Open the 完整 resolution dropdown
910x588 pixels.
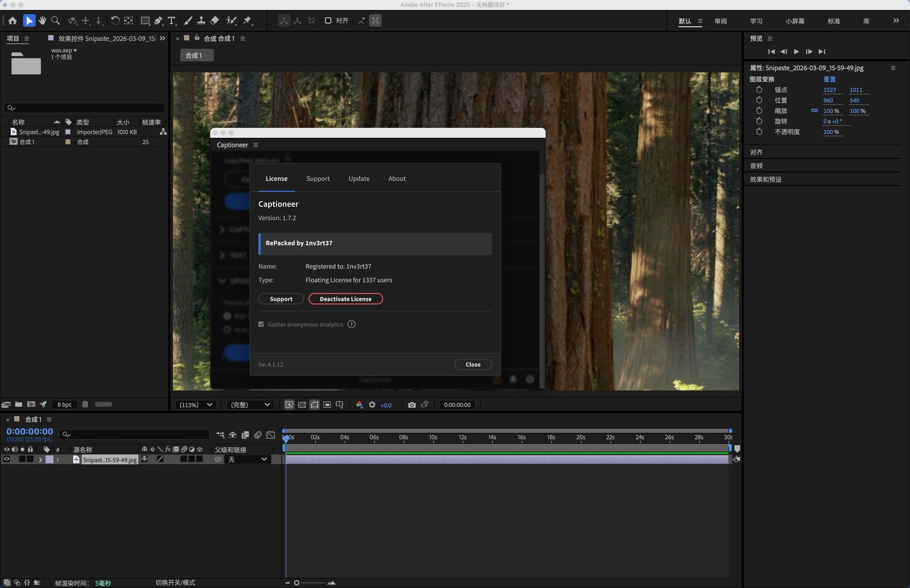(x=250, y=405)
